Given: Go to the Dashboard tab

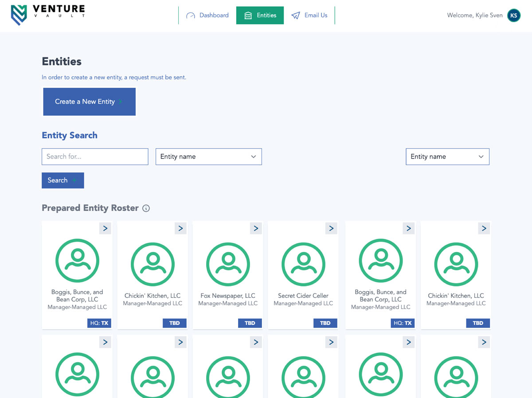Looking at the screenshot, I should (x=207, y=16).
